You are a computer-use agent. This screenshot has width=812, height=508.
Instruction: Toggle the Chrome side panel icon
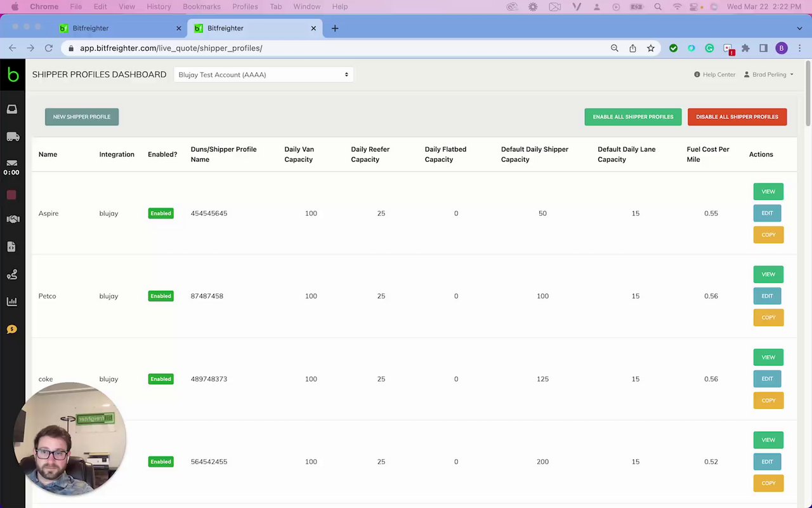[764, 48]
